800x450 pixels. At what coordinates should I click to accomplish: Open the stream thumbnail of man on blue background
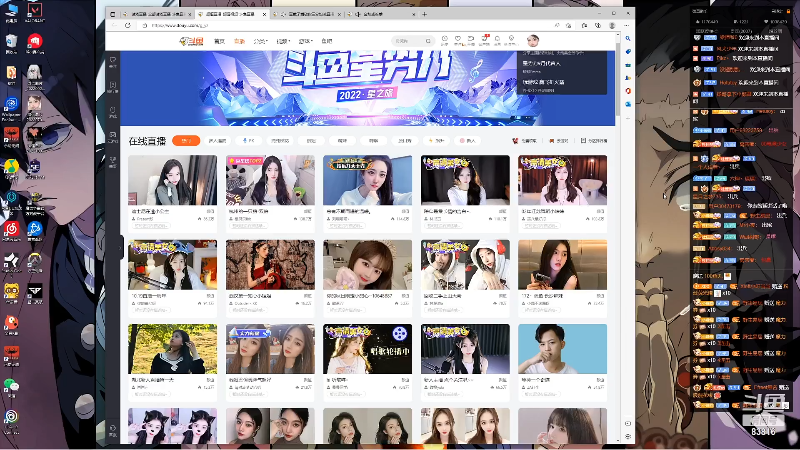tap(562, 349)
